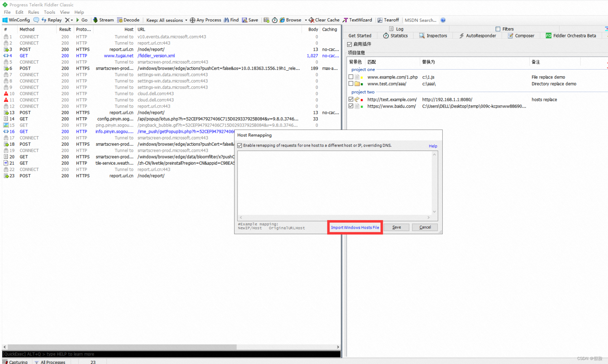608x364 pixels.
Task: Click the comment speech bubble icon
Action: tap(36, 20)
